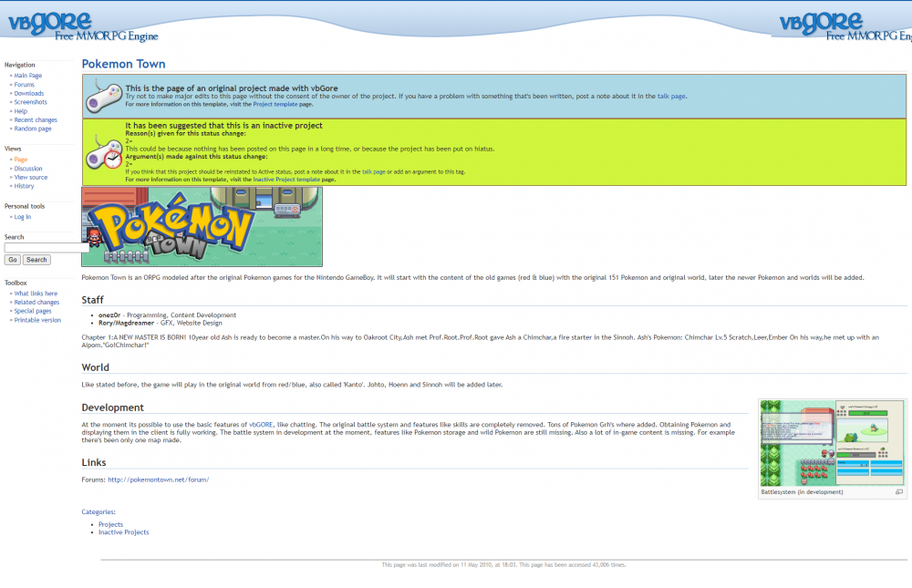Click View source under Views
912x588 pixels.
(x=30, y=177)
